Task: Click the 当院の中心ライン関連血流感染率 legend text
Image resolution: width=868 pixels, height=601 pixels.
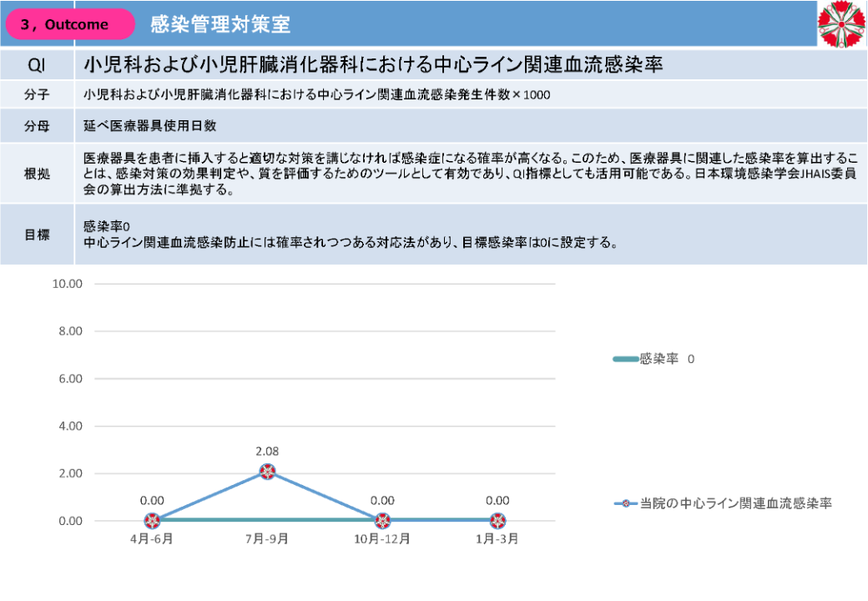Action: pyautogui.click(x=735, y=504)
